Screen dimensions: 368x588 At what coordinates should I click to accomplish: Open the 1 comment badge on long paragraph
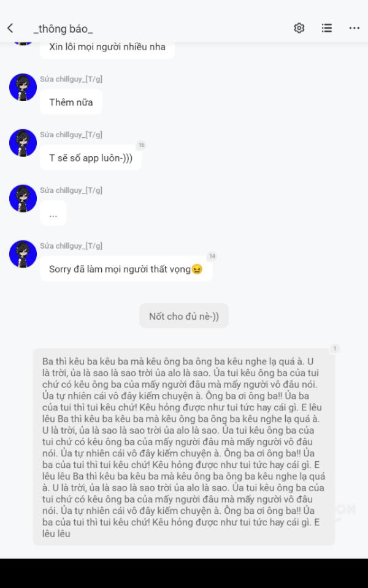(335, 349)
